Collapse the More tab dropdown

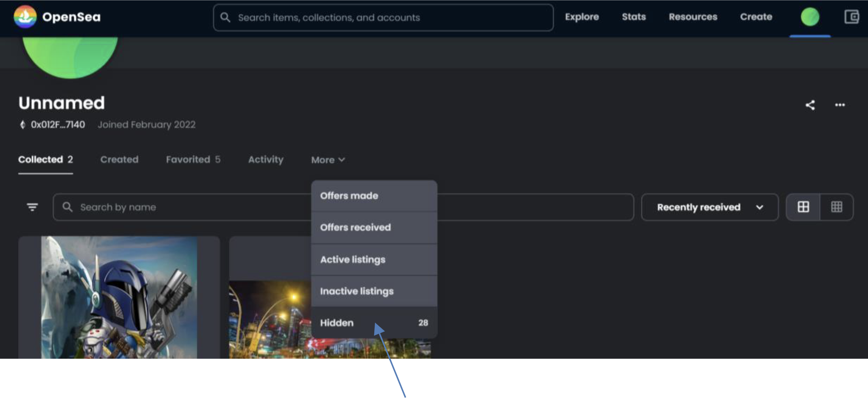click(328, 160)
